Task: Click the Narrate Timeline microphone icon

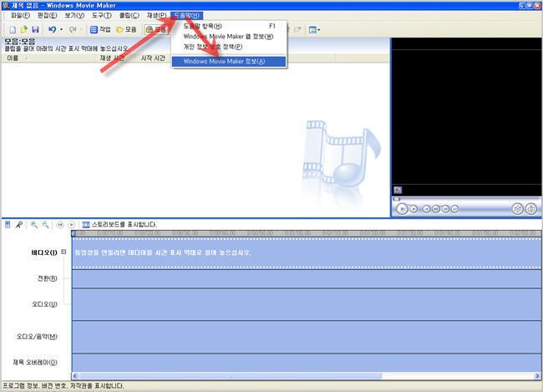Action: pos(19,225)
